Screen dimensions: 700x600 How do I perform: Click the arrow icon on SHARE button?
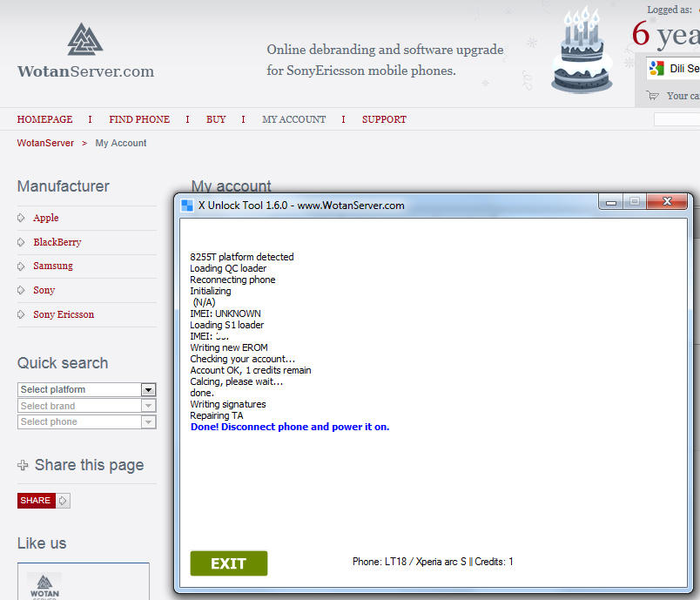click(x=63, y=501)
